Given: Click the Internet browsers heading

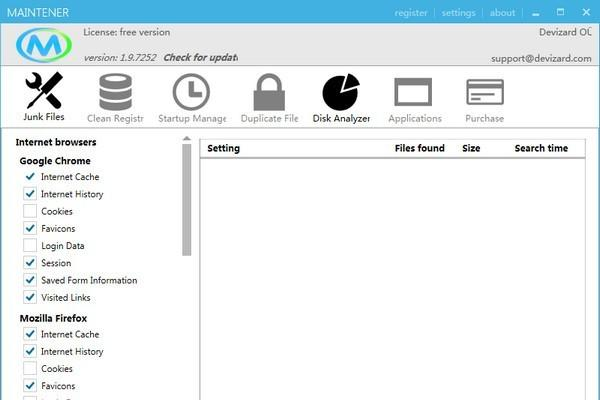Looking at the screenshot, I should (56, 142).
